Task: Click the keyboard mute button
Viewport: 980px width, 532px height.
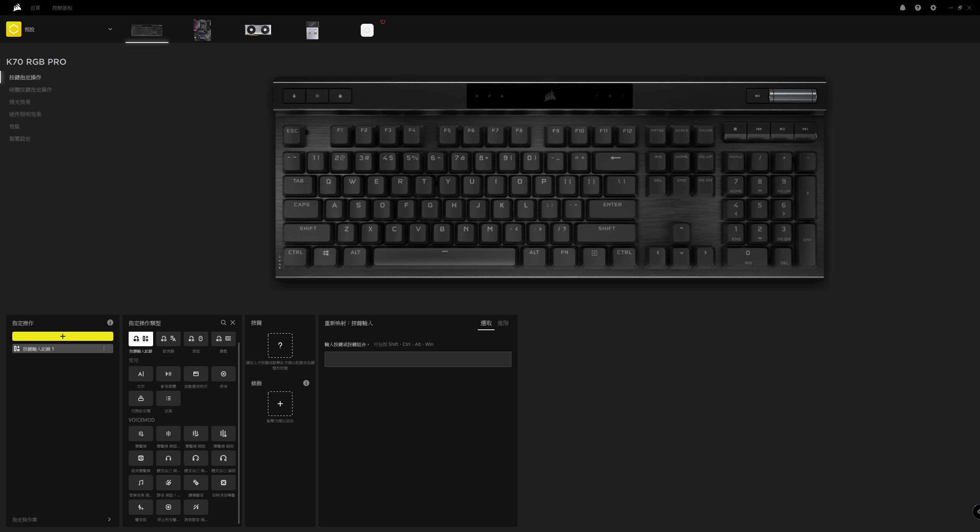Action: (757, 96)
